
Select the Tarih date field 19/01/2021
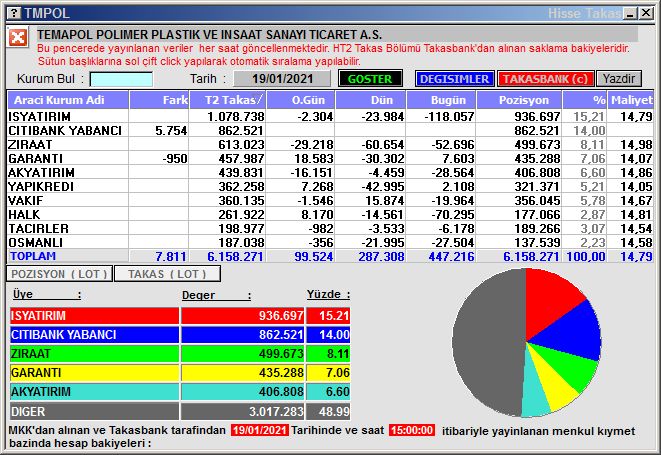click(282, 79)
